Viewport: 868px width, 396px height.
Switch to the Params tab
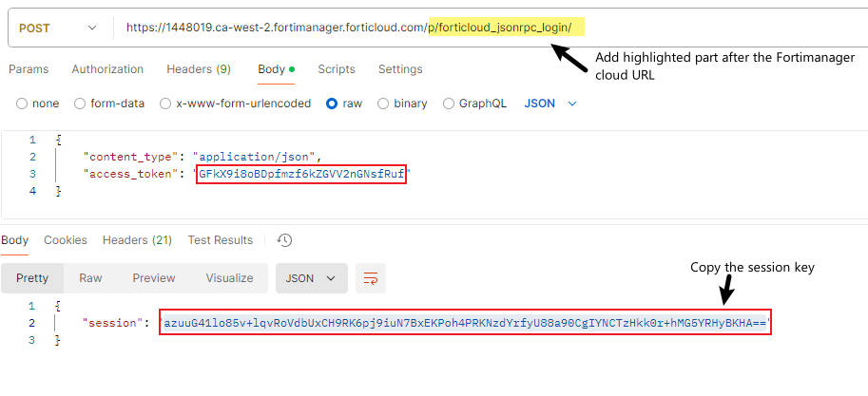[28, 69]
